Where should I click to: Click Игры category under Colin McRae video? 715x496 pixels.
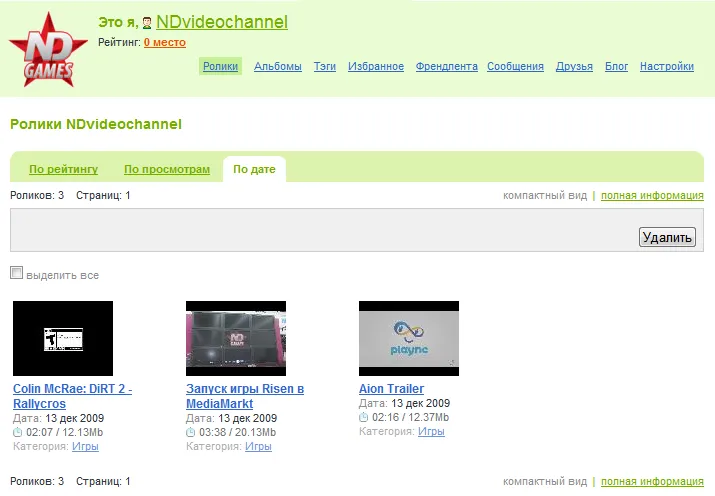(85, 446)
